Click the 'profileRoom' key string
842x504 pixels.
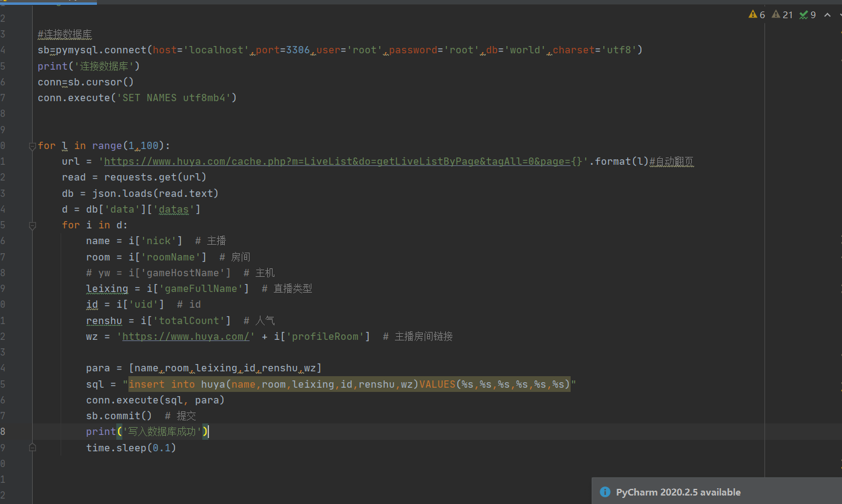325,336
